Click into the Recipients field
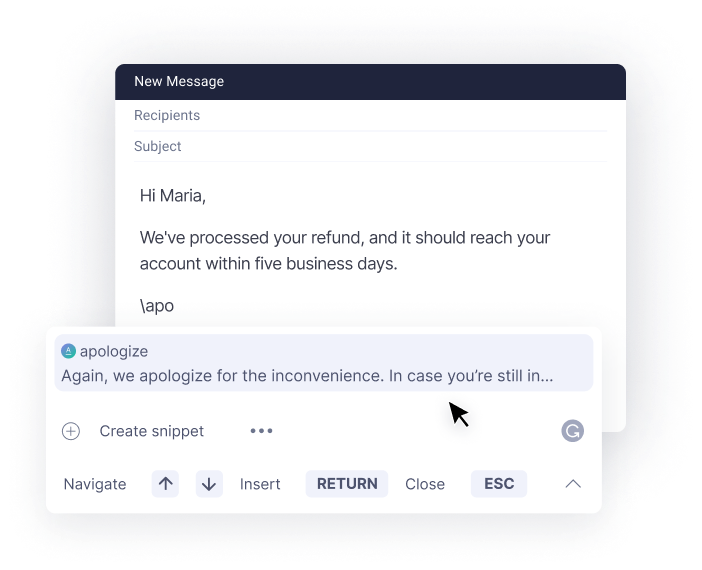 (x=370, y=116)
